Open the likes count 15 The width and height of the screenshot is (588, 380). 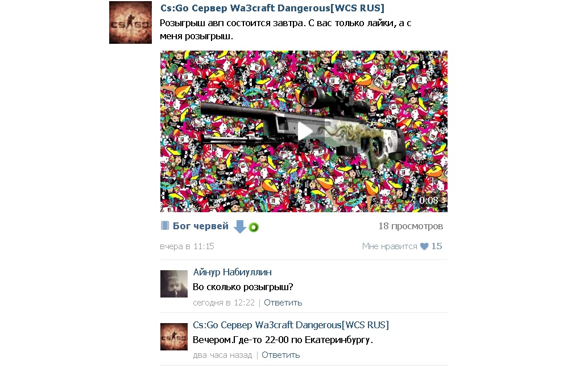[x=437, y=246]
